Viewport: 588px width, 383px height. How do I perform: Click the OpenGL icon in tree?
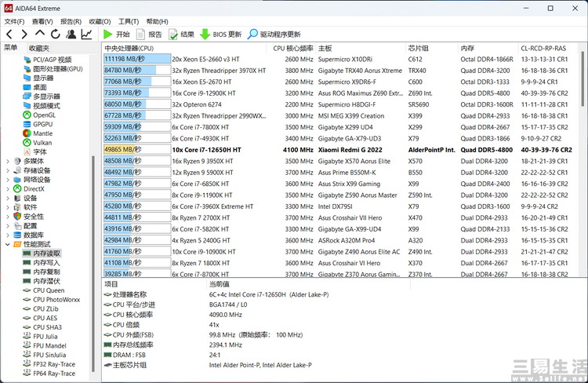pos(27,115)
